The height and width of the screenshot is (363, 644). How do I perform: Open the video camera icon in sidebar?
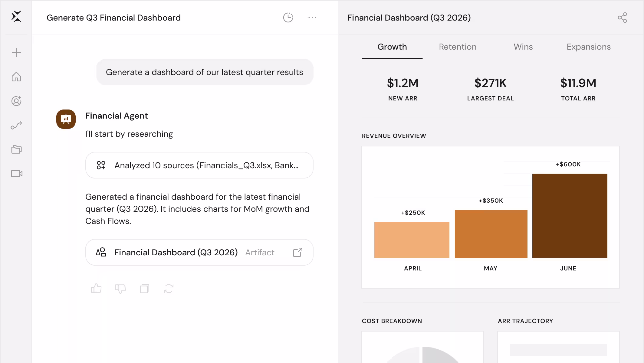[x=17, y=174]
